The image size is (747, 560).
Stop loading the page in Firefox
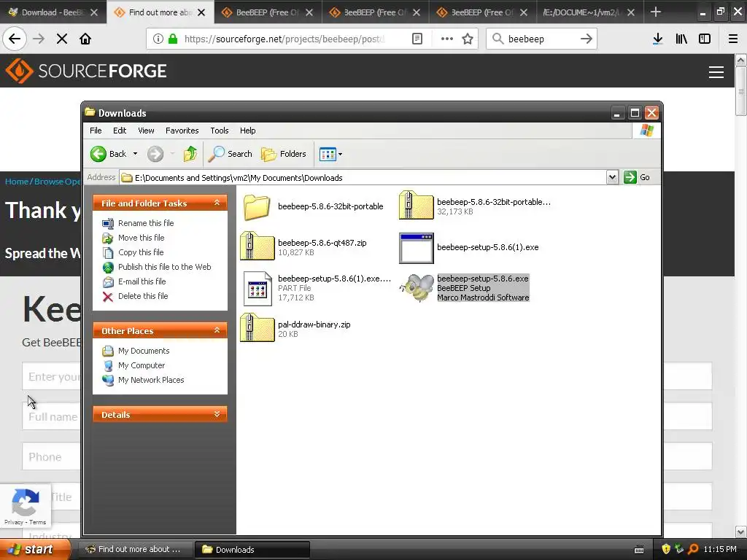(62, 39)
